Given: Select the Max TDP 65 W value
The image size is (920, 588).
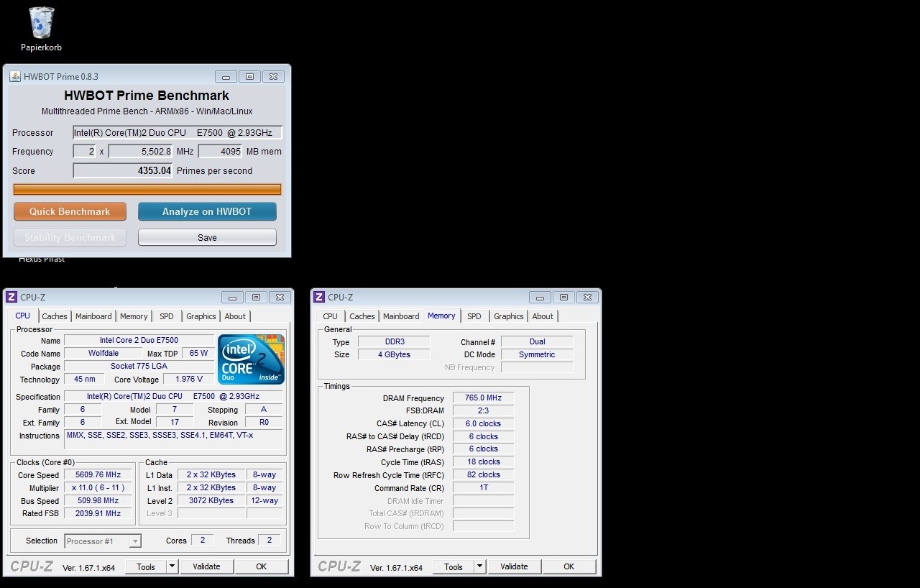Looking at the screenshot, I should point(199,353).
